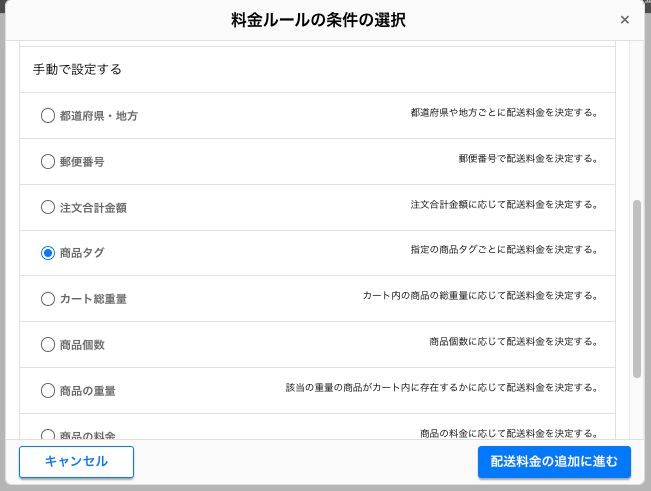Click the 商品個数 label text
Viewport: 651px width, 491px height.
pyautogui.click(x=82, y=345)
